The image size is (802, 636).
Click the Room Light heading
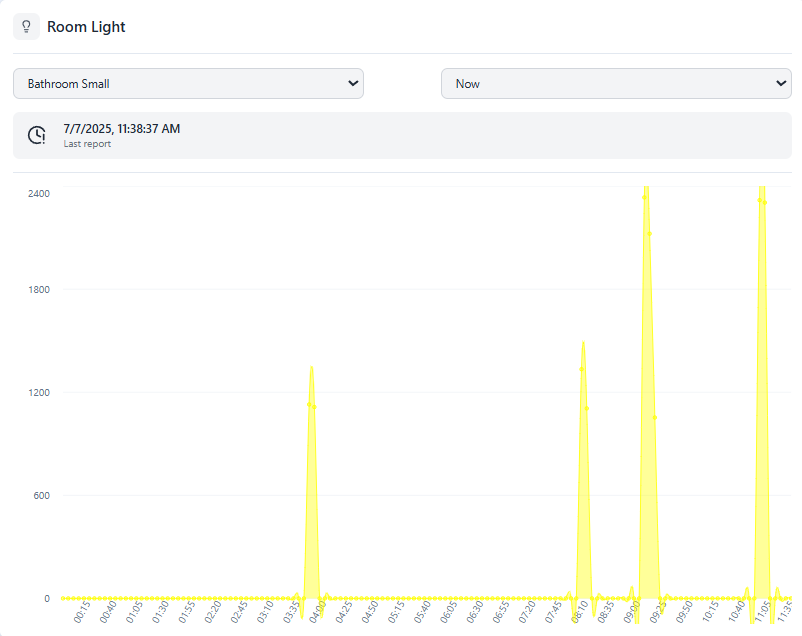pos(86,27)
